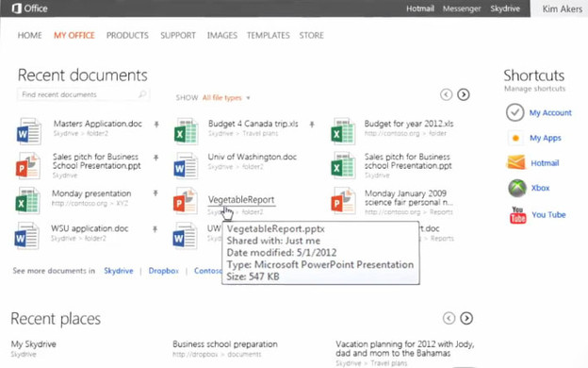Open Monday presentation file name
The image size is (588, 368).
(x=91, y=193)
